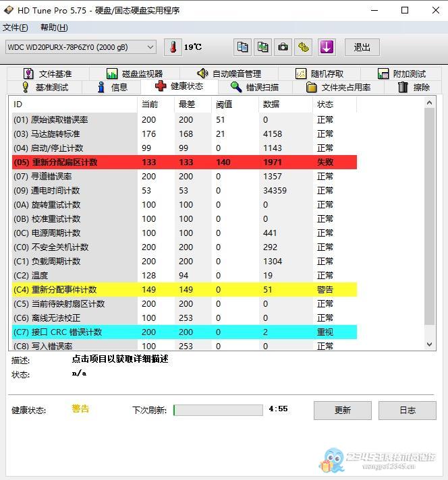Click the thermometer temperature icon
The image size is (448, 480).
(x=173, y=47)
